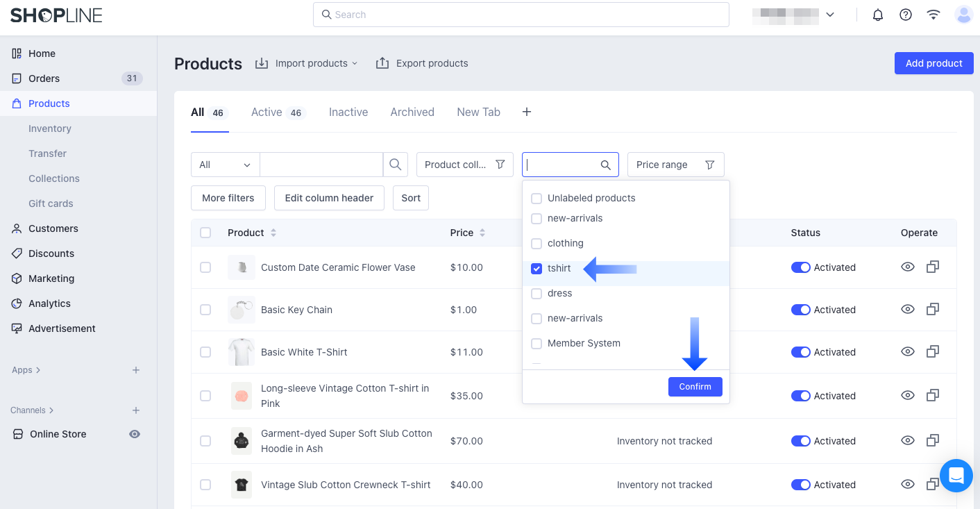Open the help question mark icon

pos(906,15)
